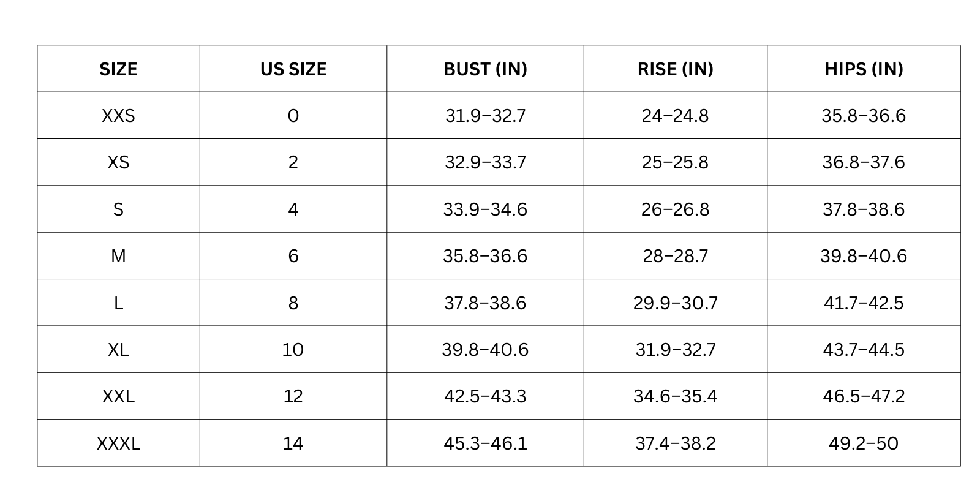Click bust value 35.8–36.6 in M row
980x490 pixels.
pyautogui.click(x=485, y=255)
